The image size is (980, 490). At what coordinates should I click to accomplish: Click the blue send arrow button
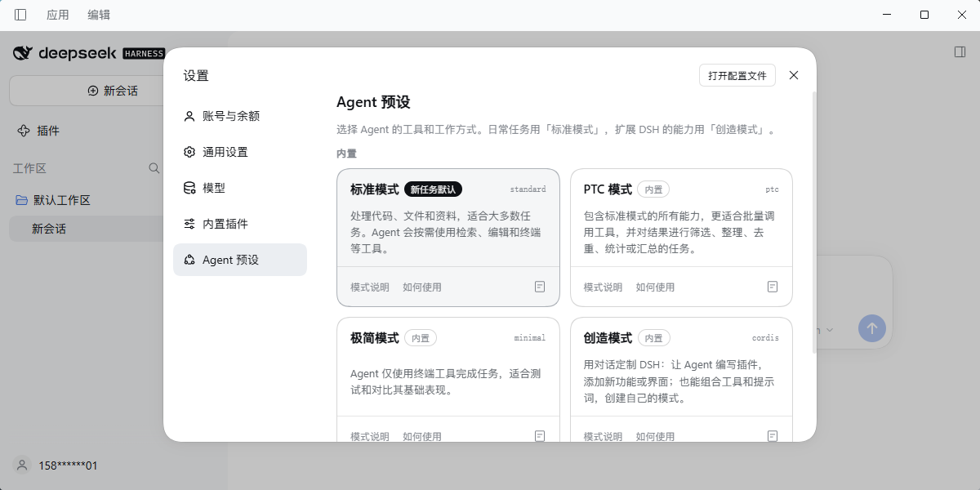pyautogui.click(x=872, y=328)
